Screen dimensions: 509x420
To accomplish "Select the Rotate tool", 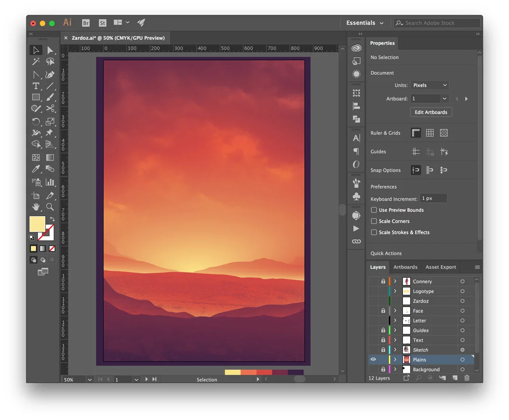I will (x=36, y=122).
